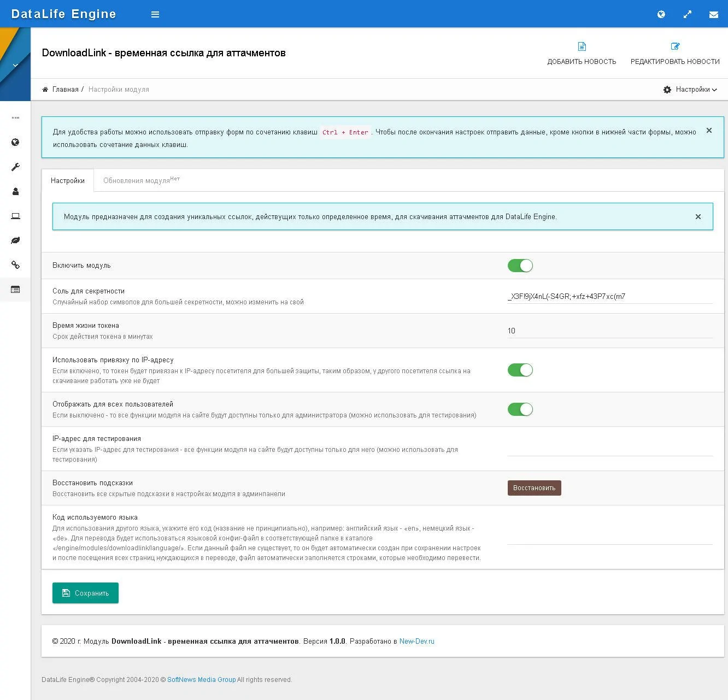Click the Восстановить подсказки label
The width and height of the screenshot is (728, 700).
coord(93,483)
